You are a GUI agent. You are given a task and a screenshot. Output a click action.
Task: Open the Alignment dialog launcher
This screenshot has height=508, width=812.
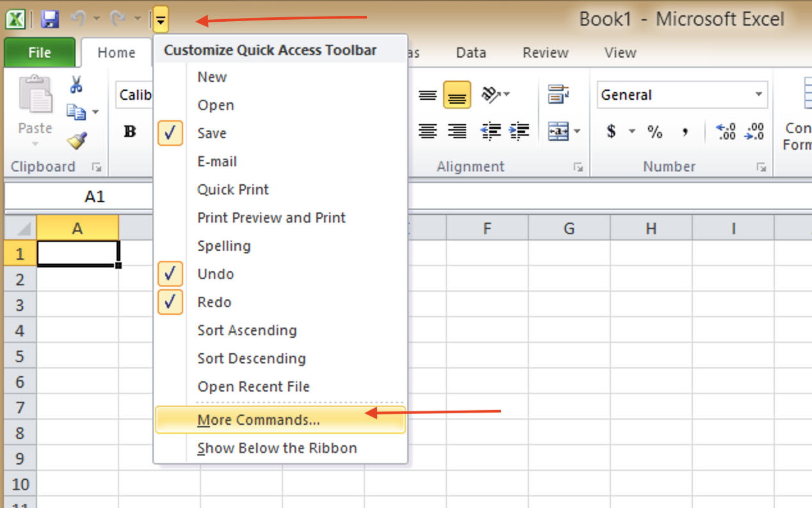click(578, 168)
